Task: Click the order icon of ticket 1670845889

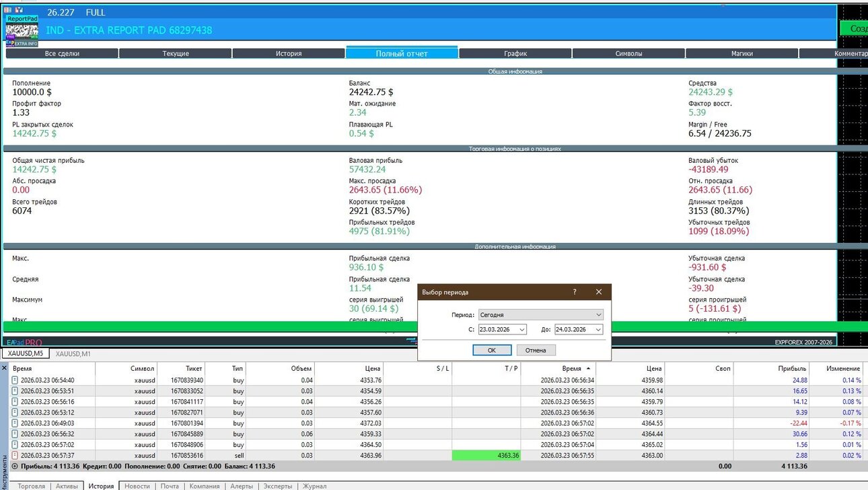Action: coord(15,434)
